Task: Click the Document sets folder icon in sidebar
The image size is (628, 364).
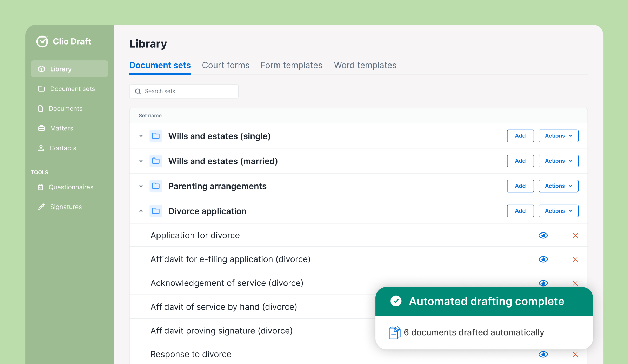Action: point(41,89)
